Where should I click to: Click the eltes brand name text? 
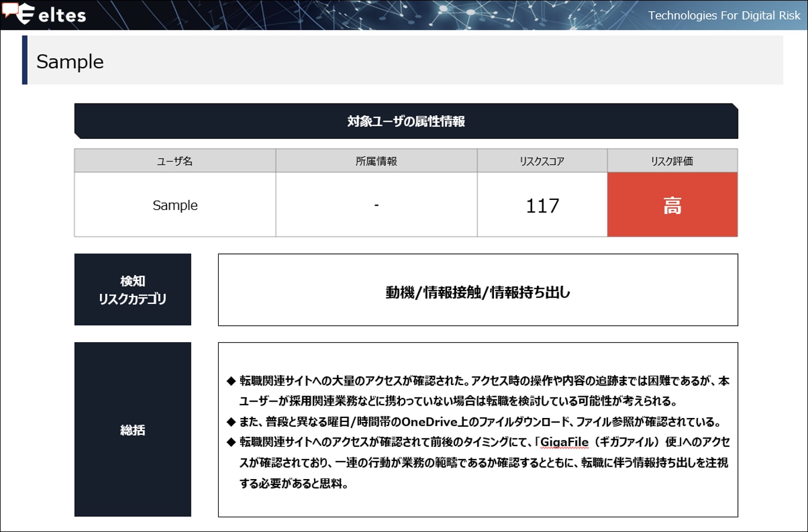pyautogui.click(x=62, y=15)
